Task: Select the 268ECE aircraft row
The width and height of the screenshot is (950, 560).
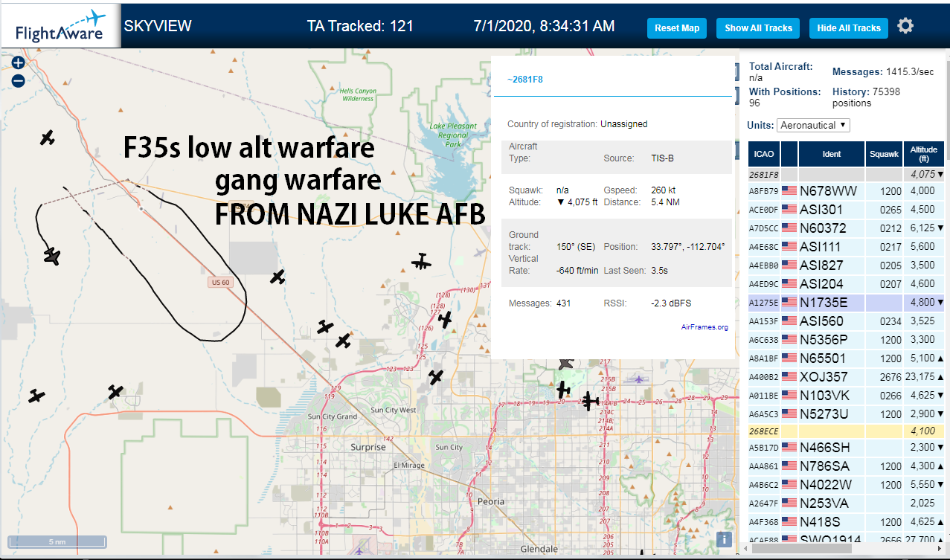Action: click(x=847, y=431)
